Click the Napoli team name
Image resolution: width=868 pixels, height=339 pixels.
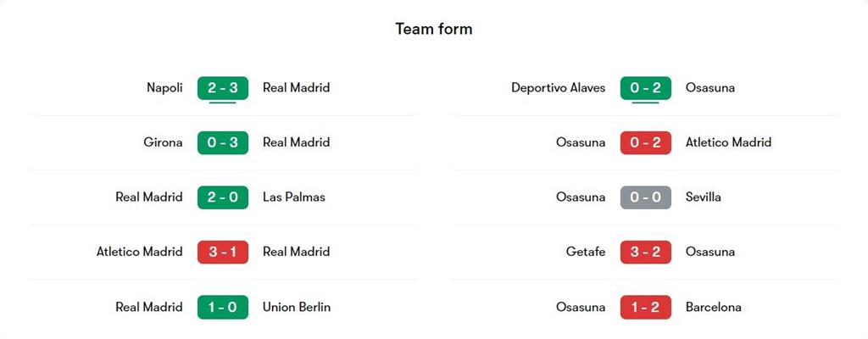point(164,87)
